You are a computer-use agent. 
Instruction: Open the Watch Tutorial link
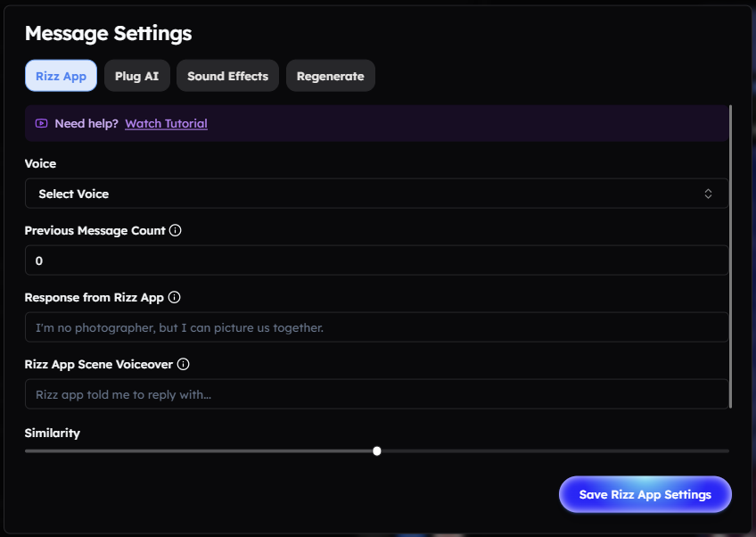point(167,123)
